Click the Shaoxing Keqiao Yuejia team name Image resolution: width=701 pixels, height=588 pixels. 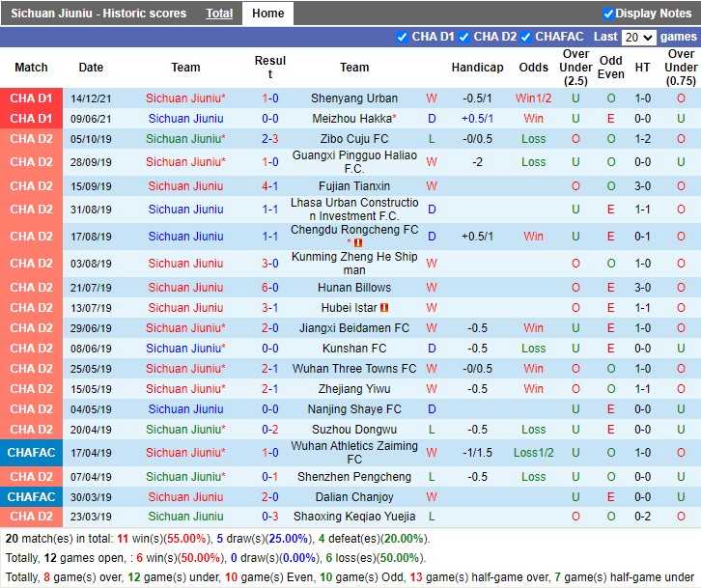[x=353, y=517]
